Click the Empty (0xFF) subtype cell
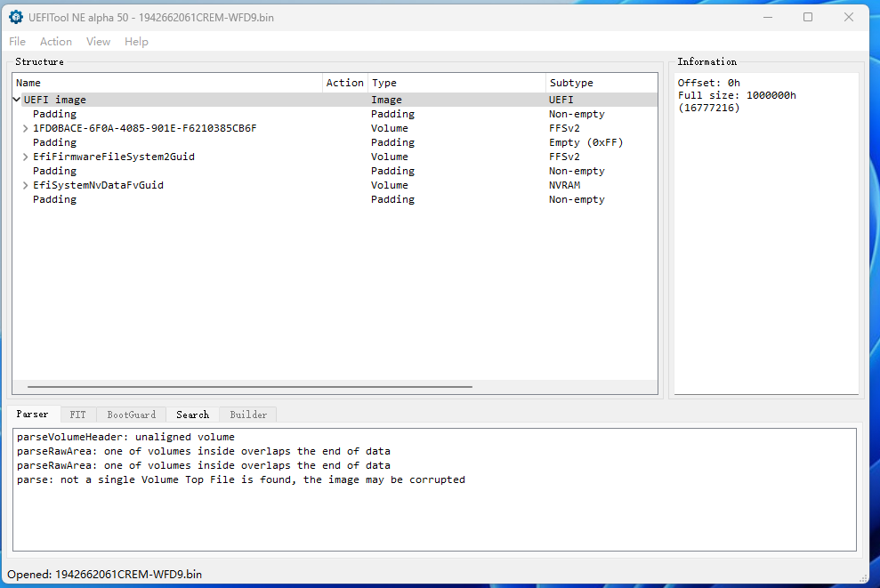The image size is (880, 588). click(585, 142)
